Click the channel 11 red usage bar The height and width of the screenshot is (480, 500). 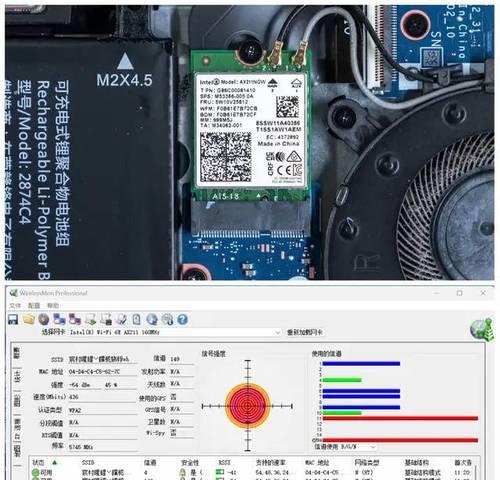(400, 418)
